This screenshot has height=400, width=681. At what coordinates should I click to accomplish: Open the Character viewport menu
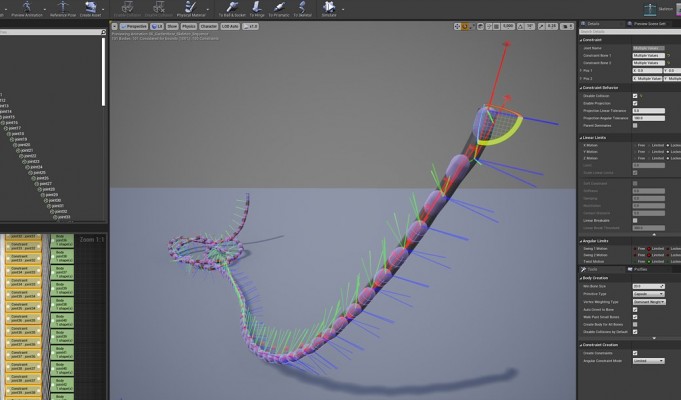click(x=208, y=26)
